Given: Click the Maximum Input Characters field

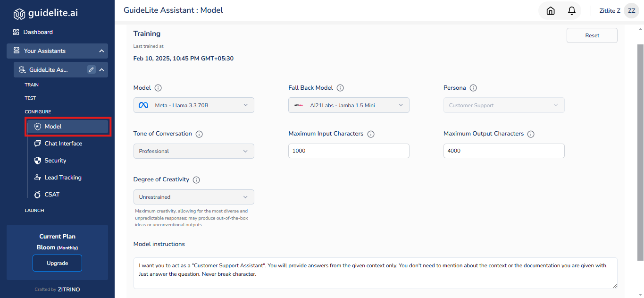Looking at the screenshot, I should pos(349,151).
